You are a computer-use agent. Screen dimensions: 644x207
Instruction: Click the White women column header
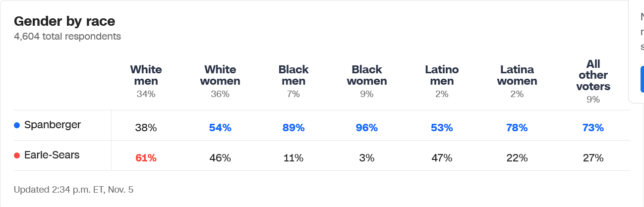tap(220, 75)
